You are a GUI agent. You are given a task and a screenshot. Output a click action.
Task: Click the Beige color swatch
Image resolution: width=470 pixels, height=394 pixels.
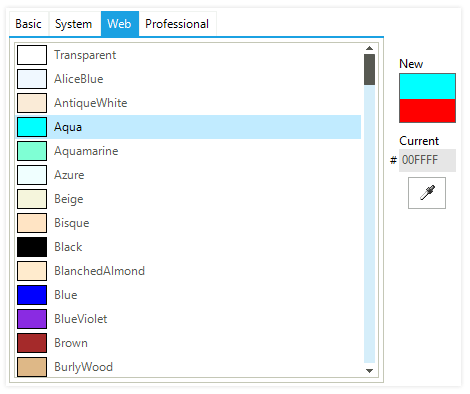pyautogui.click(x=32, y=199)
